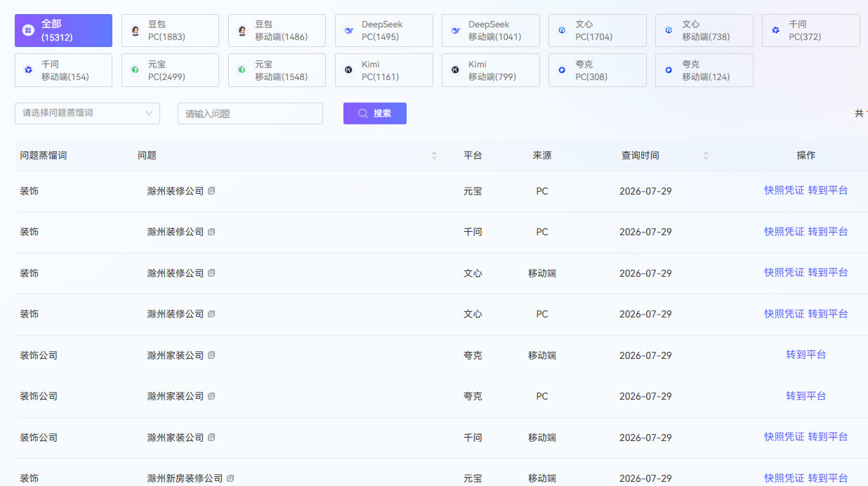The width and height of the screenshot is (868, 486).
Task: Open 快照凭证 for 文心 移动端 row
Action: coord(784,272)
